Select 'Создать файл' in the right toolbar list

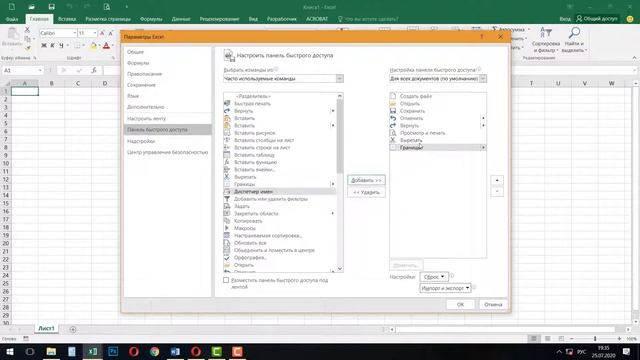click(438, 96)
